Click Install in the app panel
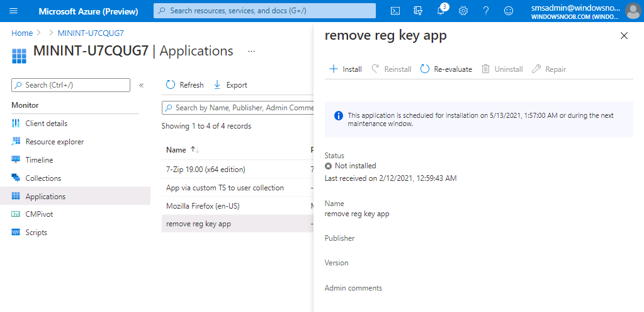Image resolution: width=644 pixels, height=312 pixels. 346,69
